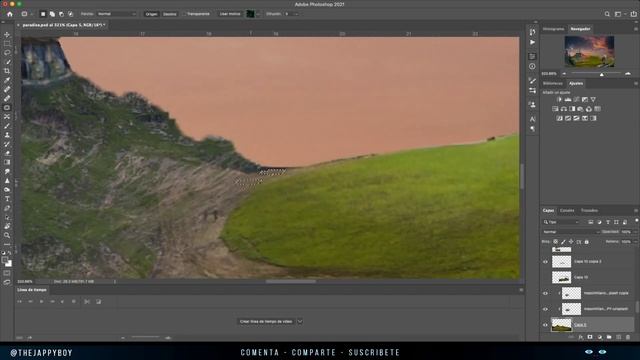Screen dimensions: 640x360
Task: Click Crear línea de tiempo de vídeo
Action: click(266, 321)
